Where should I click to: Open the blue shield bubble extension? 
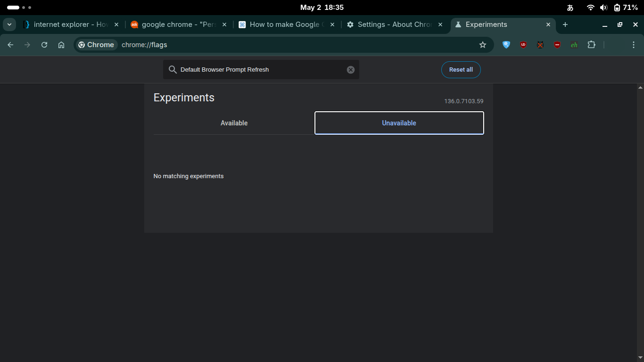click(x=506, y=45)
